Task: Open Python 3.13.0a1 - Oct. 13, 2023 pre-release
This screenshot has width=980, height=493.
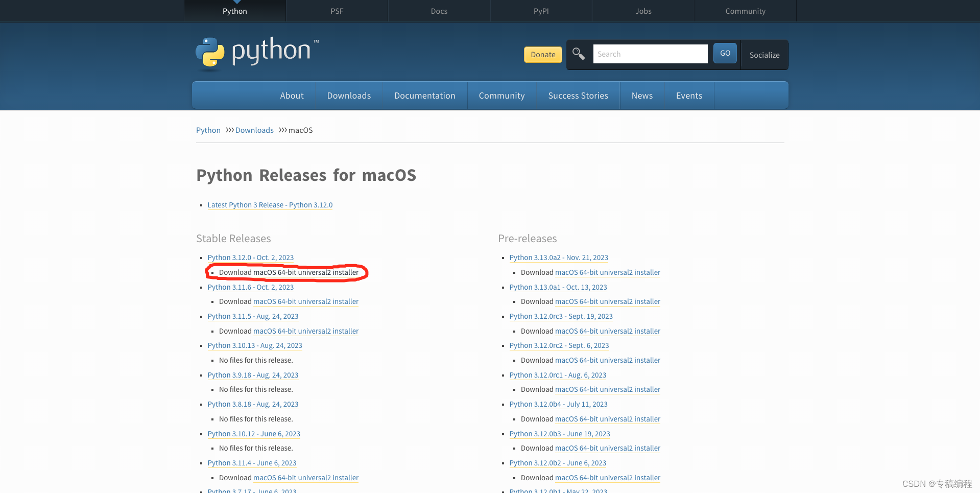Action: pyautogui.click(x=558, y=287)
